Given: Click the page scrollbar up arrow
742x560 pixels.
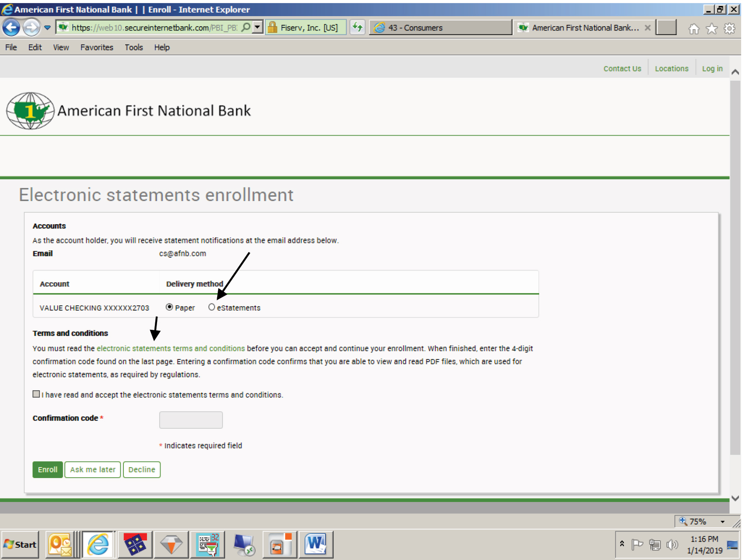Looking at the screenshot, I should coord(735,72).
